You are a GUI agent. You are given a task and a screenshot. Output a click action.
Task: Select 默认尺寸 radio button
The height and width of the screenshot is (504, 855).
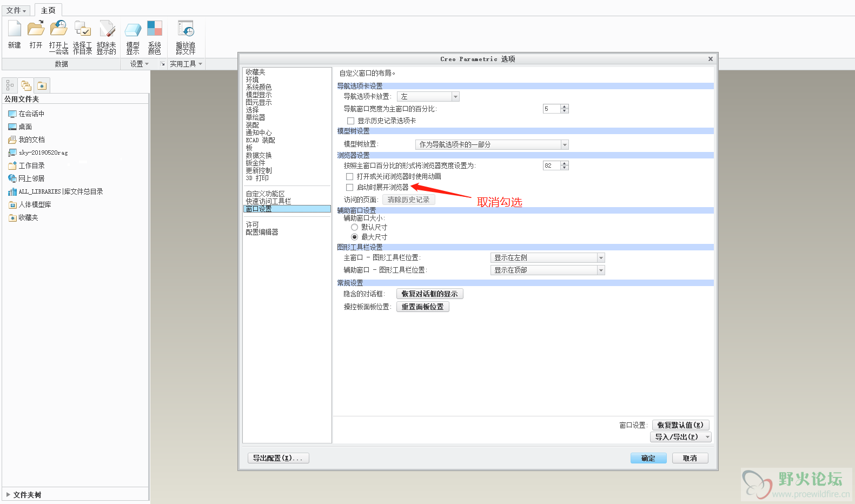354,227
